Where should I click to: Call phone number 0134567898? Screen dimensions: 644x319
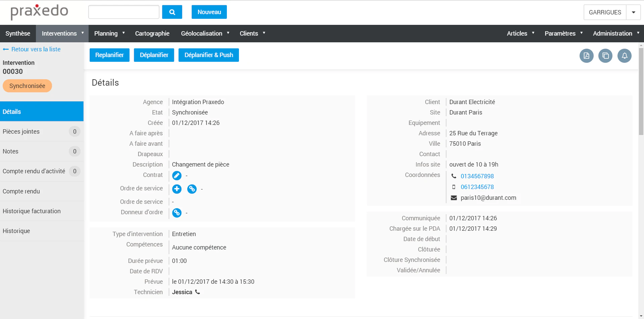coord(477,176)
